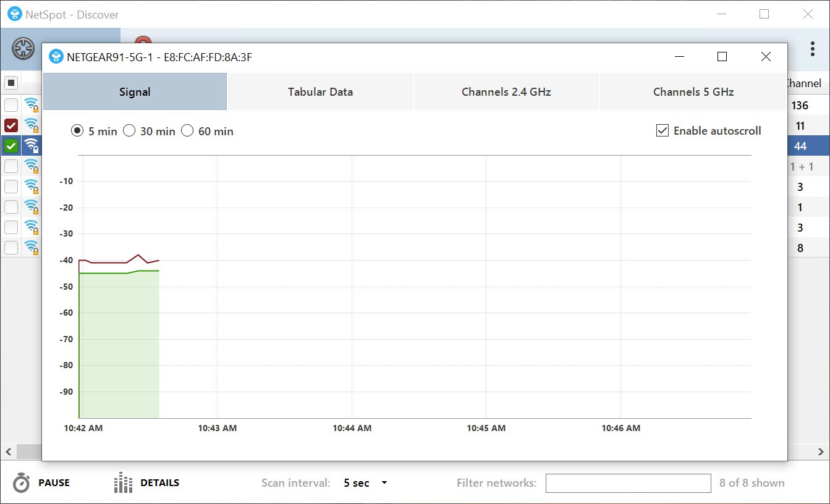Viewport: 830px width, 504px height.
Task: Disable the Enable autoscroll checkbox
Action: click(663, 131)
